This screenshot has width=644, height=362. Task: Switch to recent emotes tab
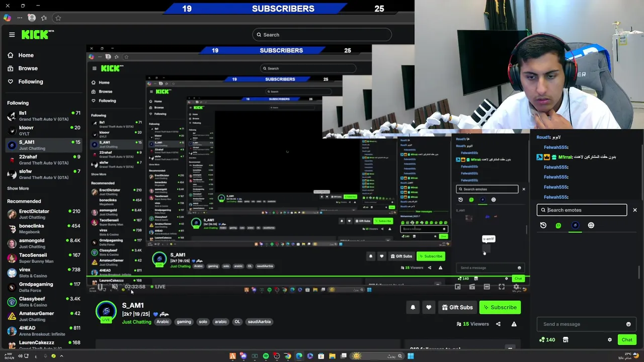(x=543, y=225)
